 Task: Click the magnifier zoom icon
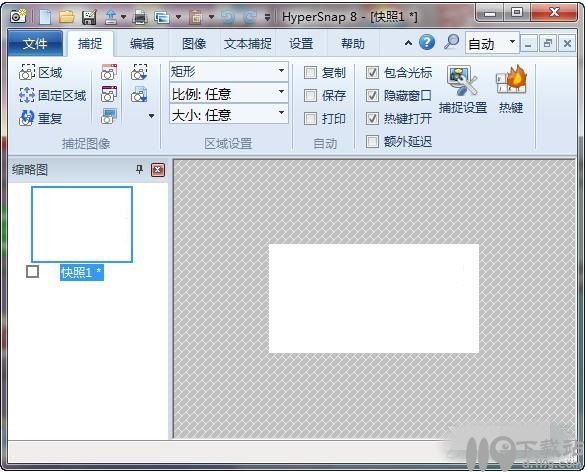pyautogui.click(x=451, y=42)
